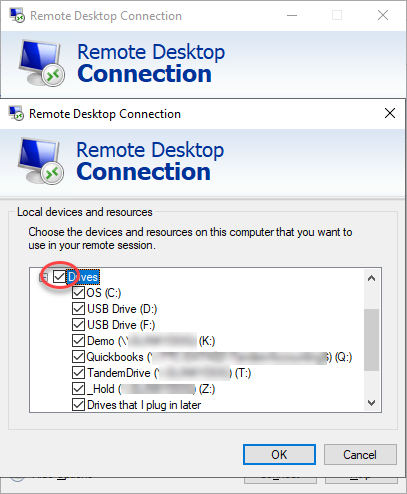The image size is (407, 494).
Task: Click the device list scrollbar thumb
Action: pyautogui.click(x=371, y=340)
